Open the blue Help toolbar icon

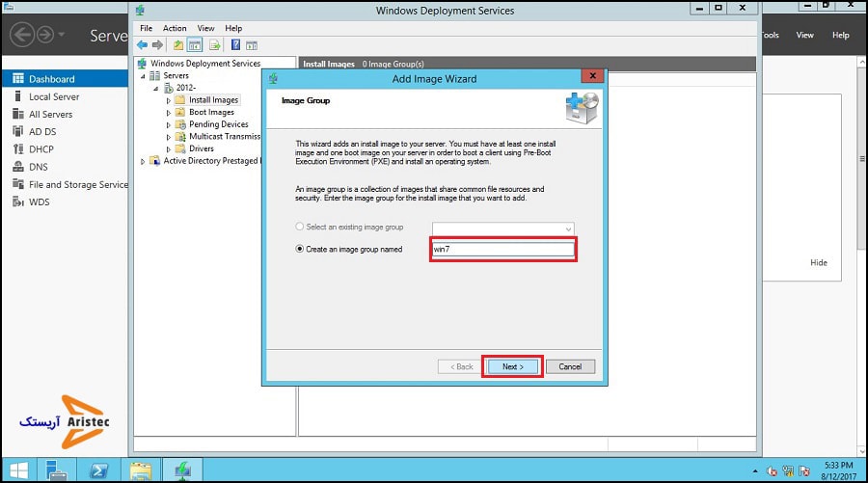pyautogui.click(x=234, y=45)
